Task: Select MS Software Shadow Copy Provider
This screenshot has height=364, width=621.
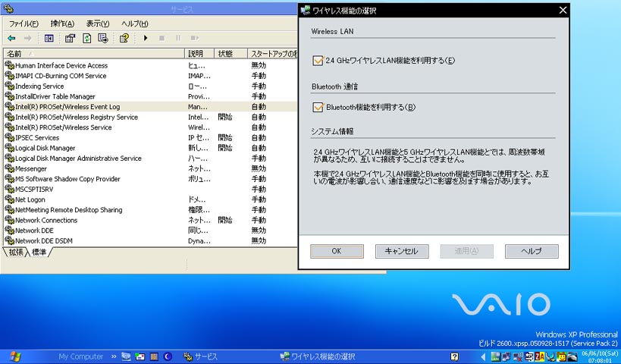Action: pyautogui.click(x=150, y=179)
